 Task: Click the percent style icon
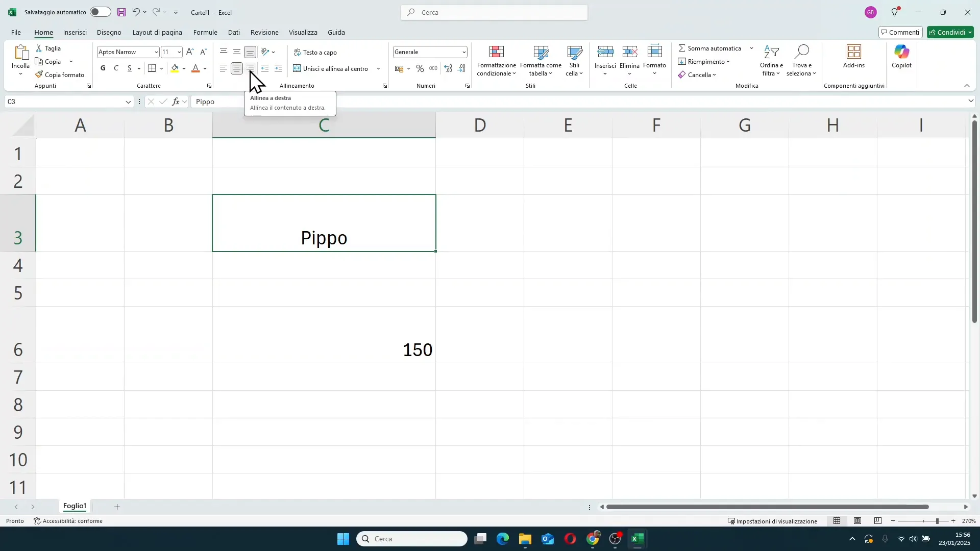420,68
